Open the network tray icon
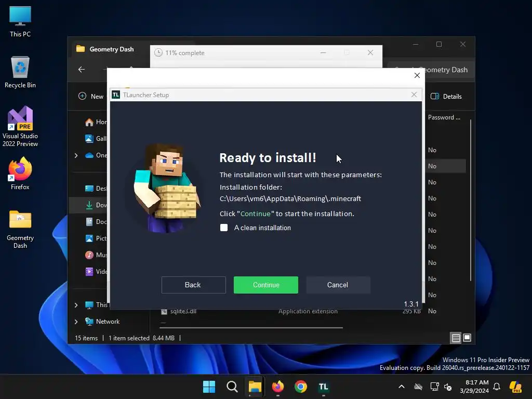The height and width of the screenshot is (399, 532). click(x=435, y=387)
